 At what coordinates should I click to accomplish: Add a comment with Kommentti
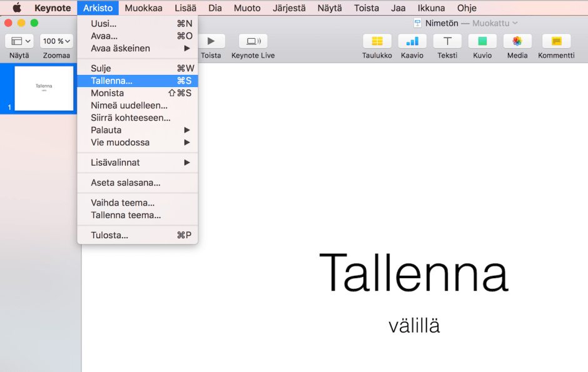[556, 41]
